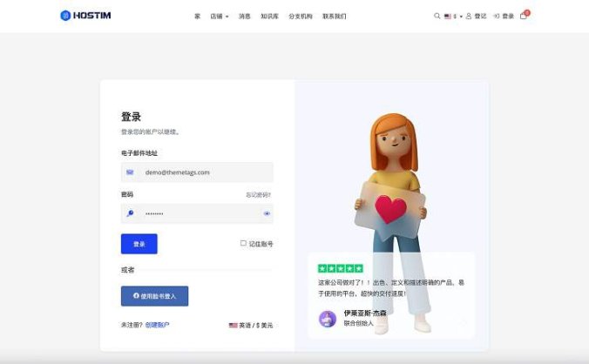Open the 消息 news menu item
This screenshot has width=589, height=364.
coord(245,17)
